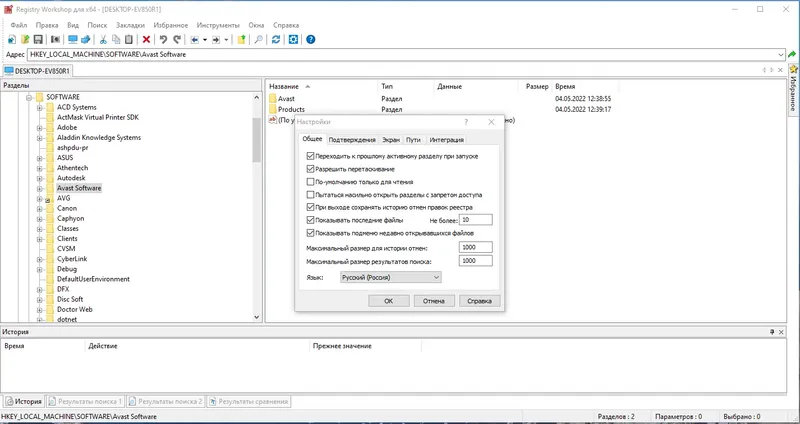The height and width of the screenshot is (424, 800).
Task: Expand the Adobe tree node
Action: 39,128
